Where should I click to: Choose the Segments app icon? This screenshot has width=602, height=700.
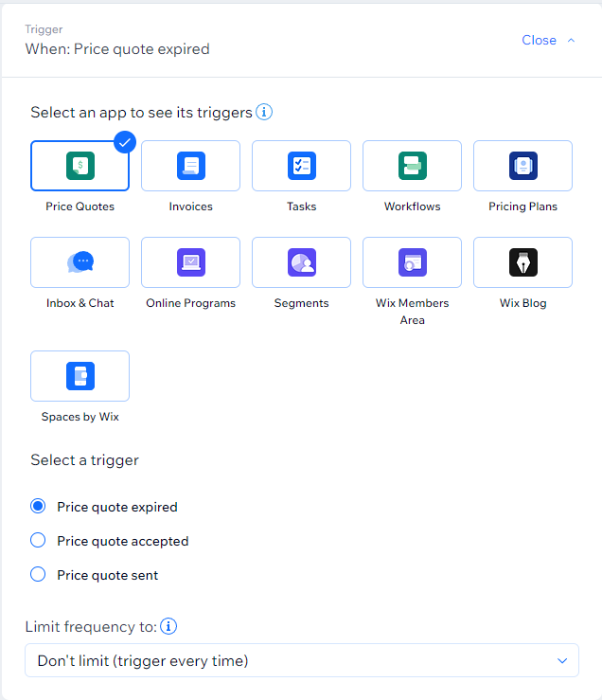(x=301, y=262)
